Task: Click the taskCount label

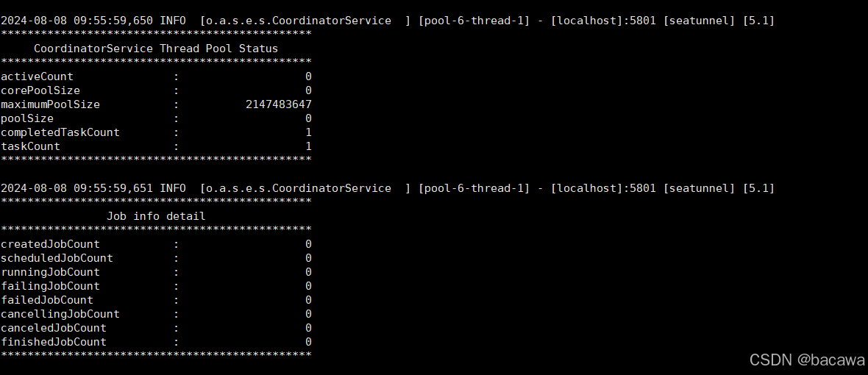Action: pyautogui.click(x=30, y=146)
